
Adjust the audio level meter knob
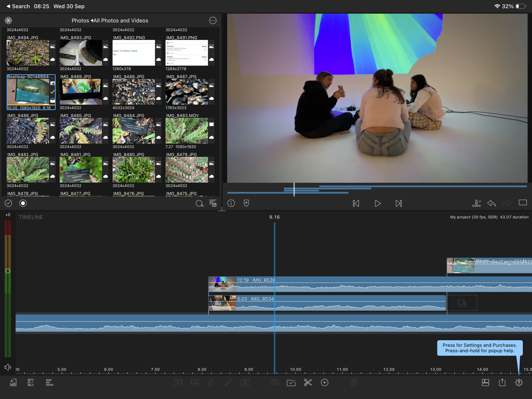(8, 271)
